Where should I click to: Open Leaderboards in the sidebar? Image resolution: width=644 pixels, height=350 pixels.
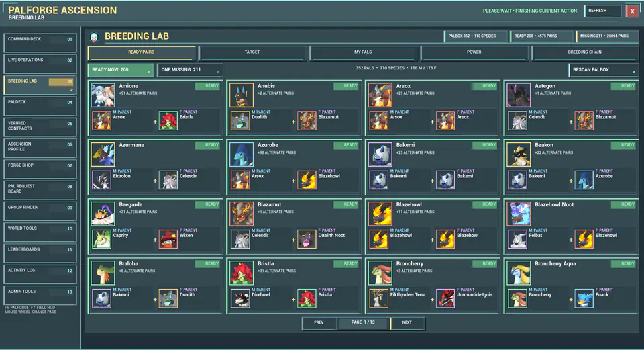point(40,253)
